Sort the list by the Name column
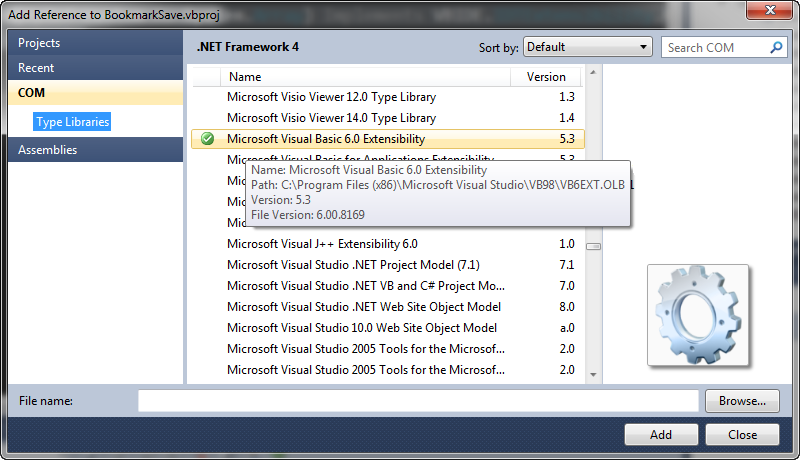The image size is (800, 460). point(365,77)
